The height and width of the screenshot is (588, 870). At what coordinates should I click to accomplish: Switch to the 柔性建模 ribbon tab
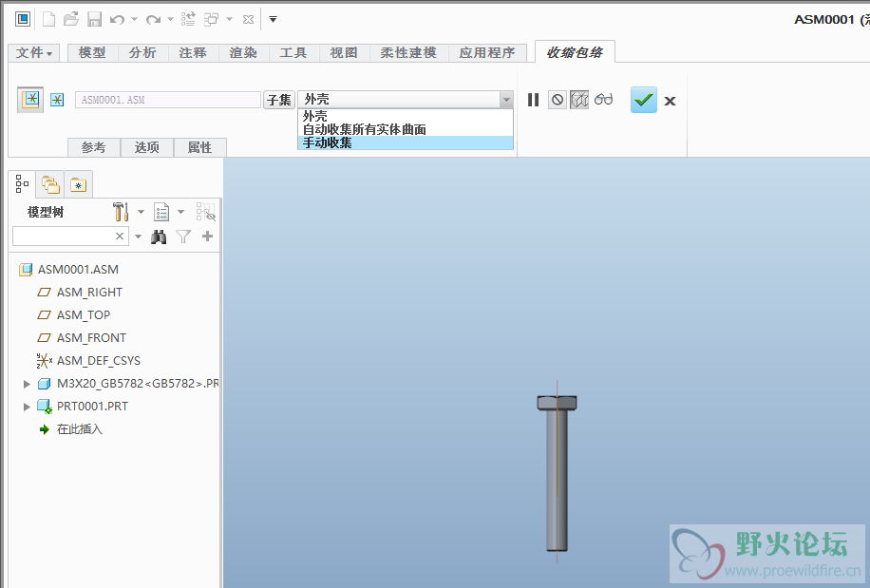pos(409,52)
